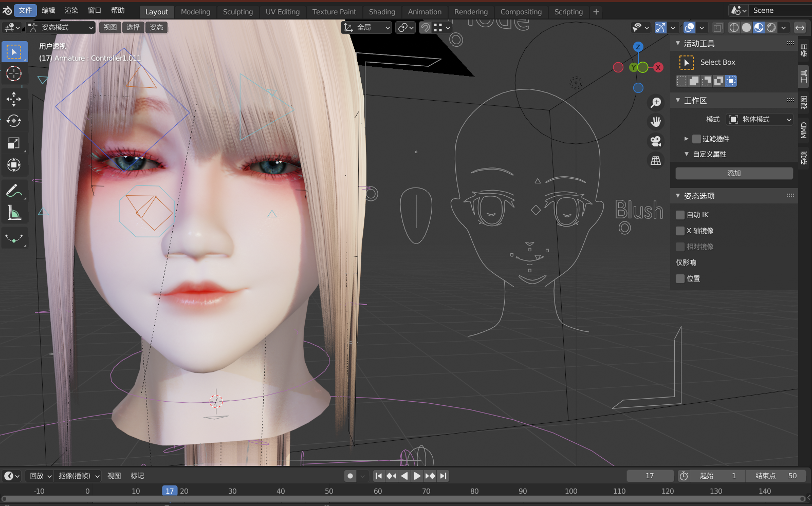Screen dimensions: 812x506
Task: Collapse the 活动工具 panel
Action: [x=678, y=43]
